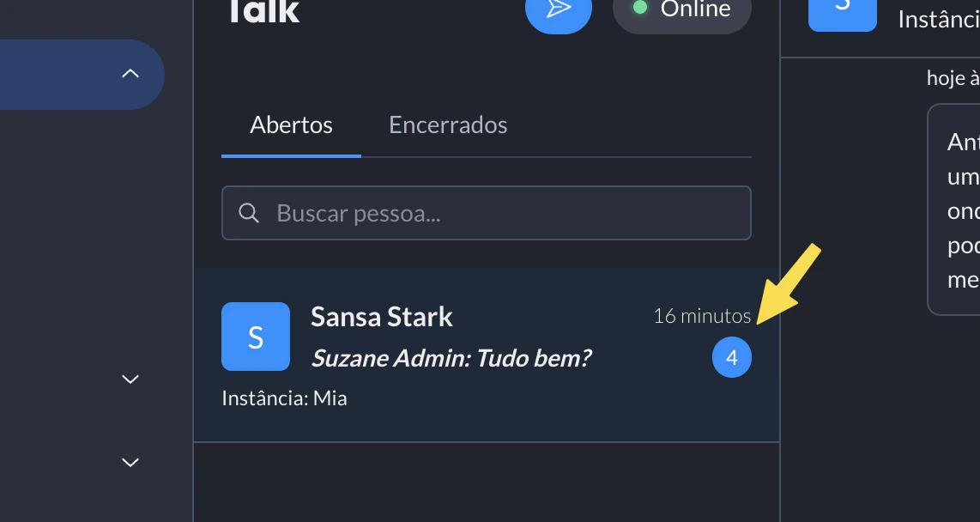This screenshot has width=980, height=522.
Task: Click the magnifying glass search icon
Action: pyautogui.click(x=249, y=212)
